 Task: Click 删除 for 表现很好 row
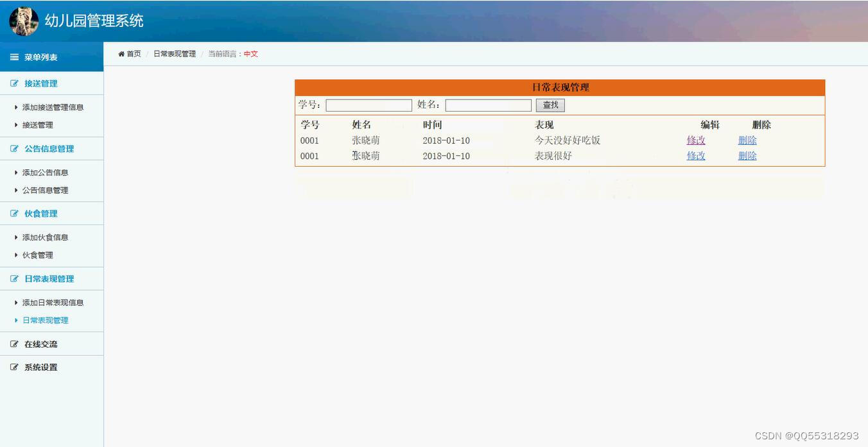click(x=747, y=156)
